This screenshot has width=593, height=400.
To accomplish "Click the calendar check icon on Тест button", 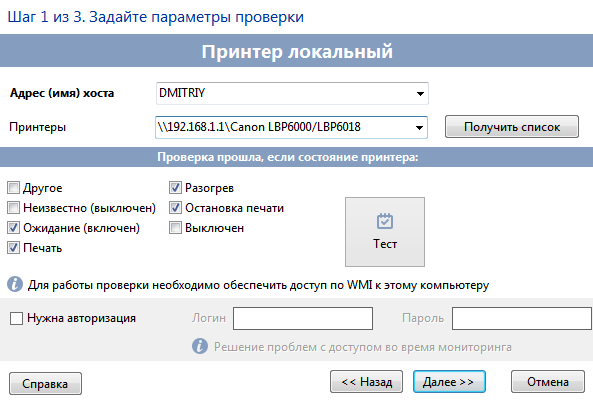I will pyautogui.click(x=385, y=221).
